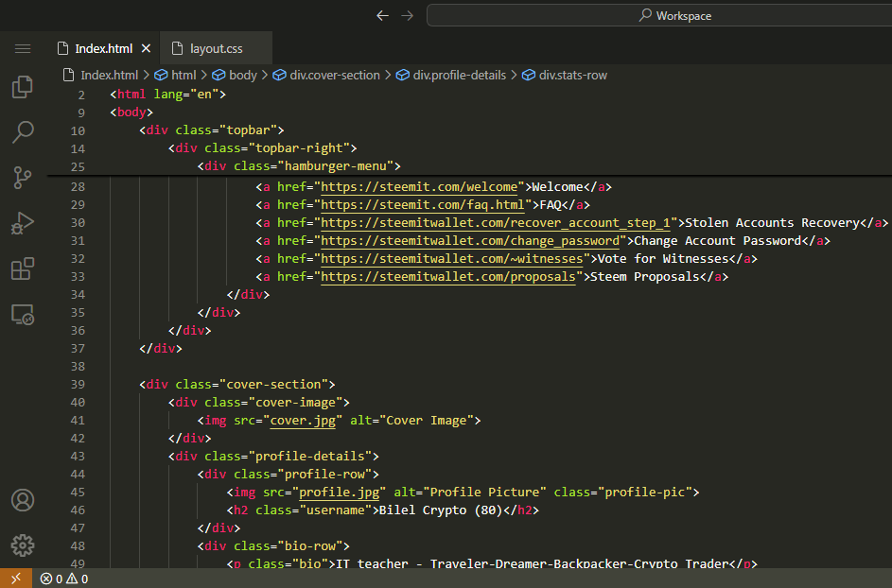892x588 pixels.
Task: Open the Accounts menu icon
Action: 23,500
